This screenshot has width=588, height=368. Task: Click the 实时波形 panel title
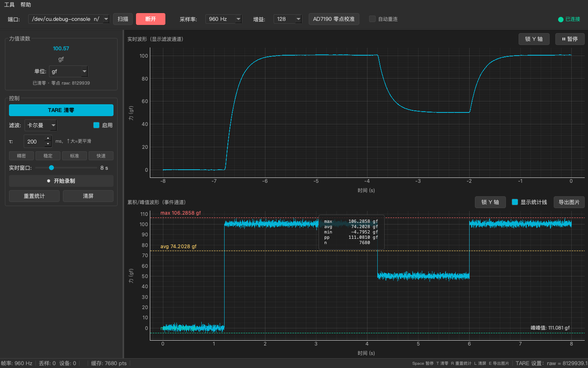[x=155, y=39]
